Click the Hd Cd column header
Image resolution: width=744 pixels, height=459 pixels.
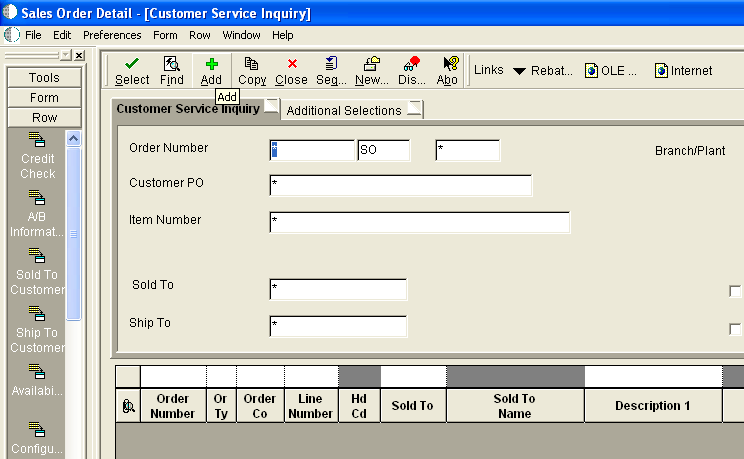[359, 406]
